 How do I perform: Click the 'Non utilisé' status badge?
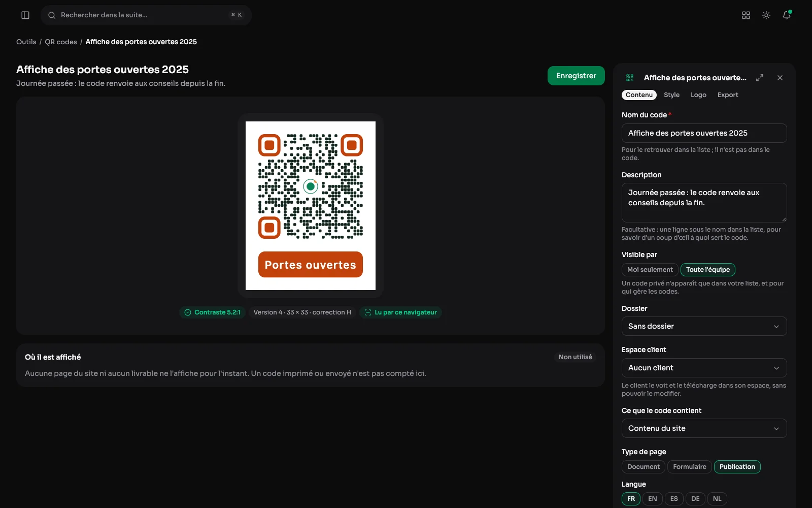point(575,357)
